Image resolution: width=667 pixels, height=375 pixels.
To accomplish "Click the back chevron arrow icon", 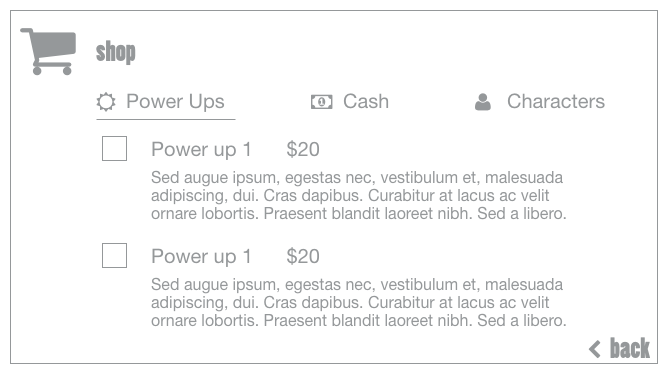I will (595, 349).
